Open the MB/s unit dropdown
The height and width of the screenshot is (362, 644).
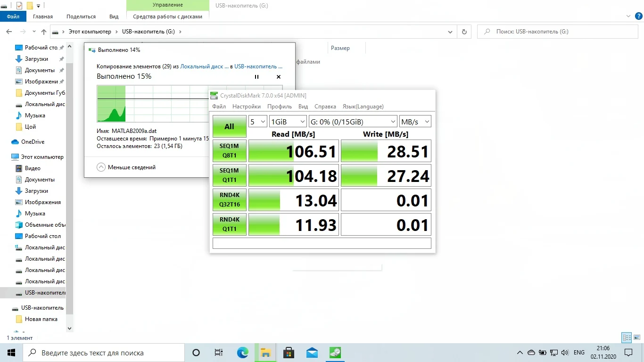tap(415, 122)
